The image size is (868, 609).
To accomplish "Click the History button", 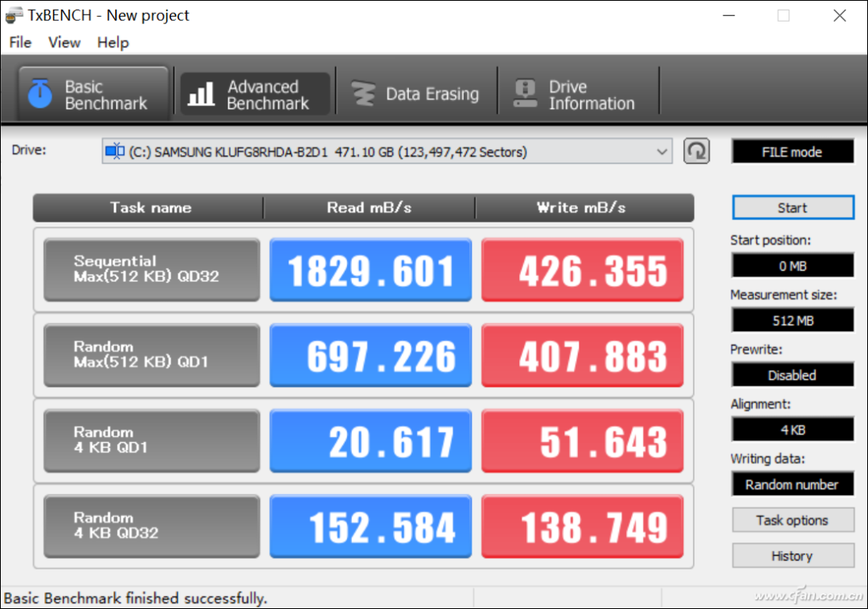I will (x=792, y=556).
